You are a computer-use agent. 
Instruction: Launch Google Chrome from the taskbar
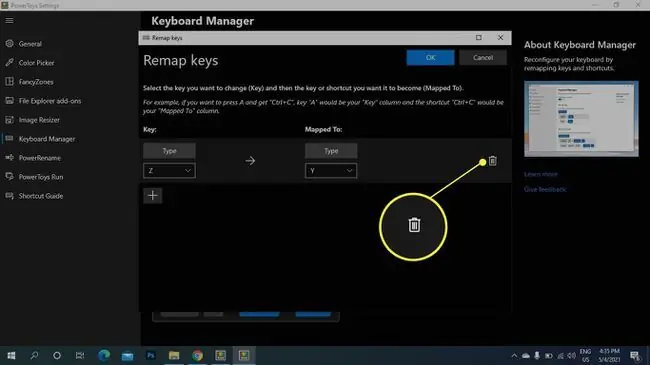(x=197, y=355)
